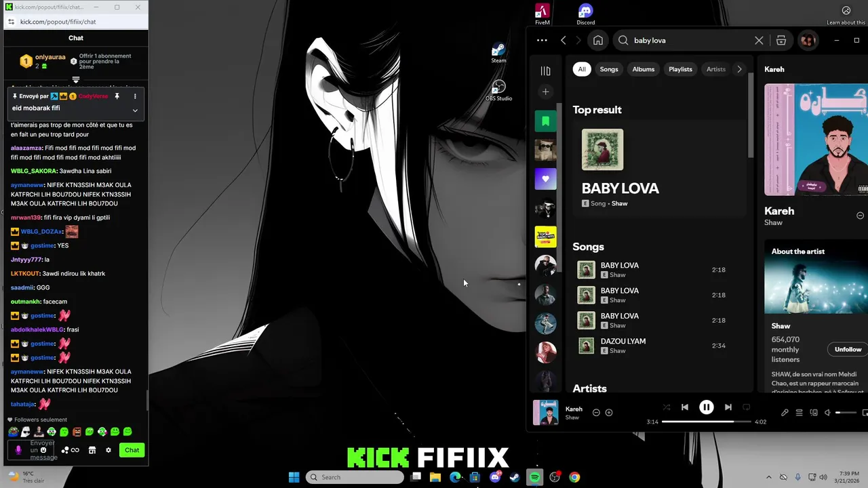Click the purple microphone in chat input
Viewport: 868px width, 488px height.
(x=18, y=449)
